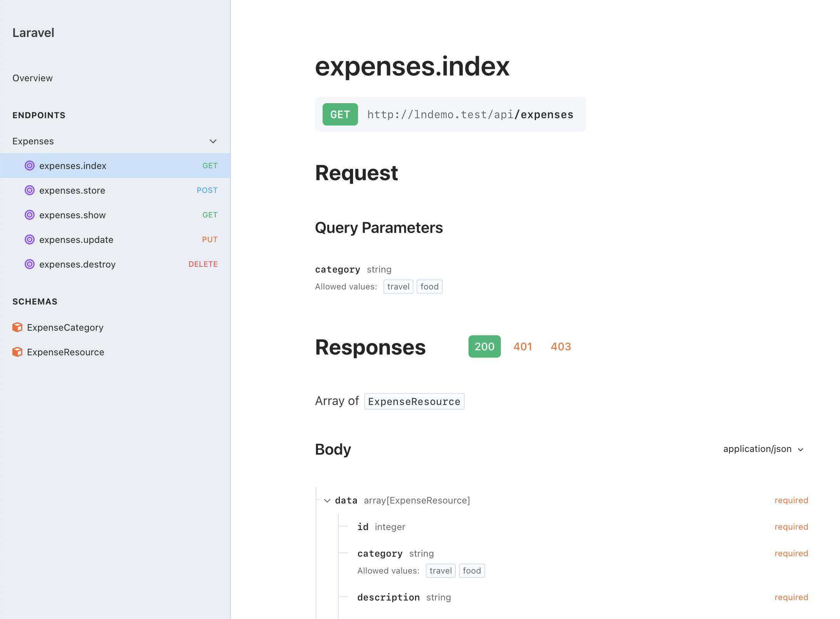Click the POST label on expenses.store
The width and height of the screenshot is (840, 619).
coord(207,190)
